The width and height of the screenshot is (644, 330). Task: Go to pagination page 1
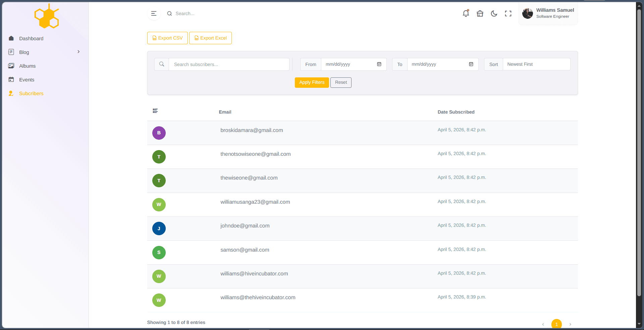(x=556, y=324)
